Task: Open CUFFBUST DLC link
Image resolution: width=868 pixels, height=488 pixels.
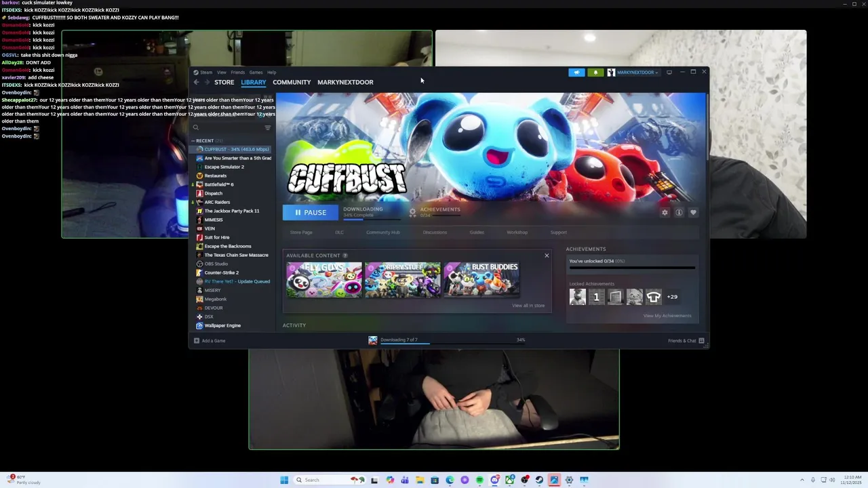Action: (339, 232)
